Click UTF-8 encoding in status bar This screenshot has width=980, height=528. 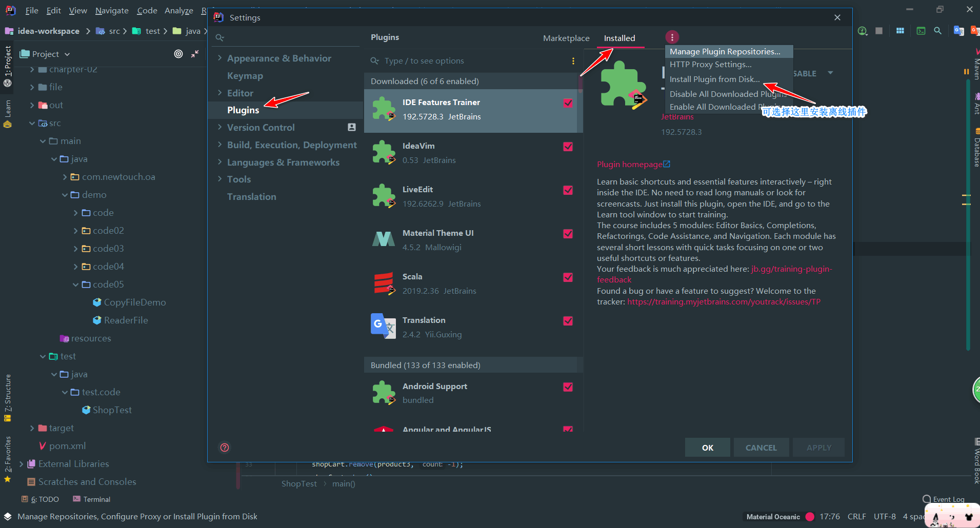885,516
